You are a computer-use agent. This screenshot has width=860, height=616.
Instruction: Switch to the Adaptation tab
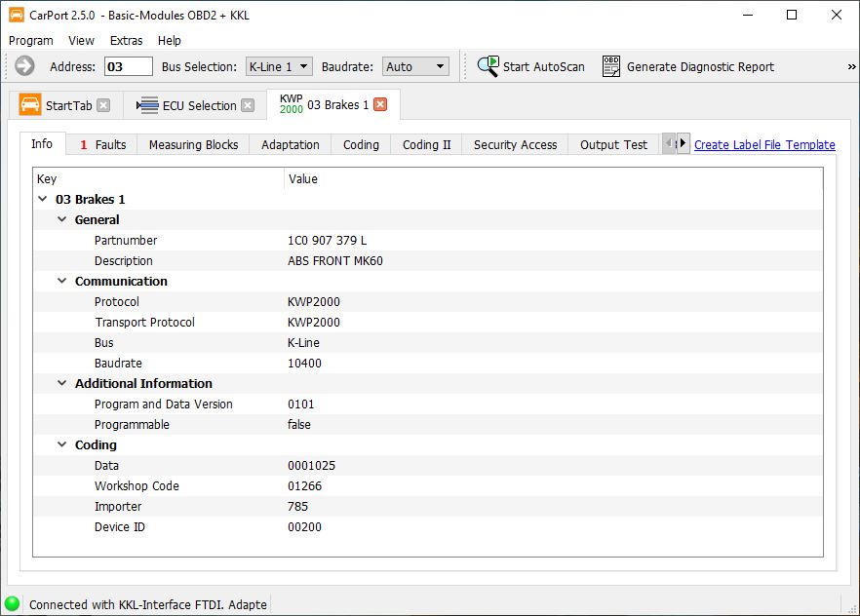pyautogui.click(x=291, y=144)
